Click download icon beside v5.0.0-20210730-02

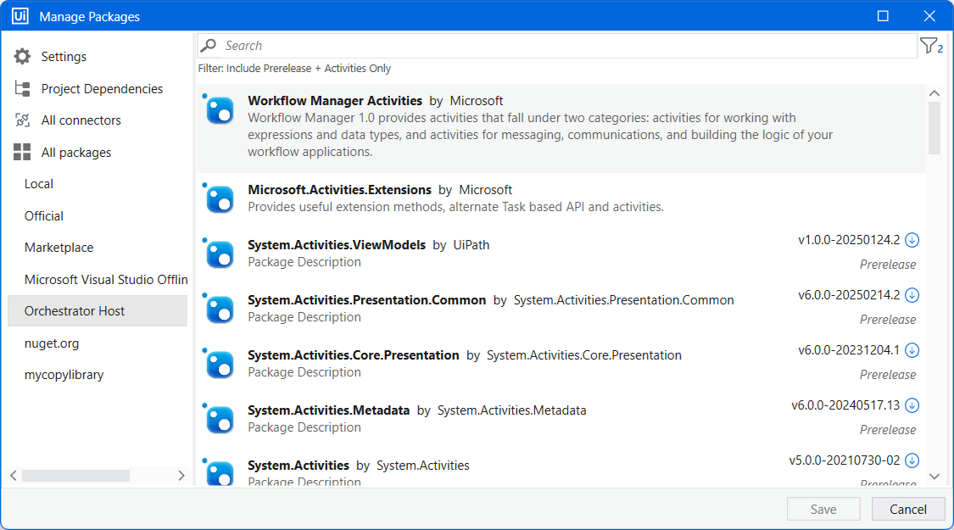(x=911, y=461)
